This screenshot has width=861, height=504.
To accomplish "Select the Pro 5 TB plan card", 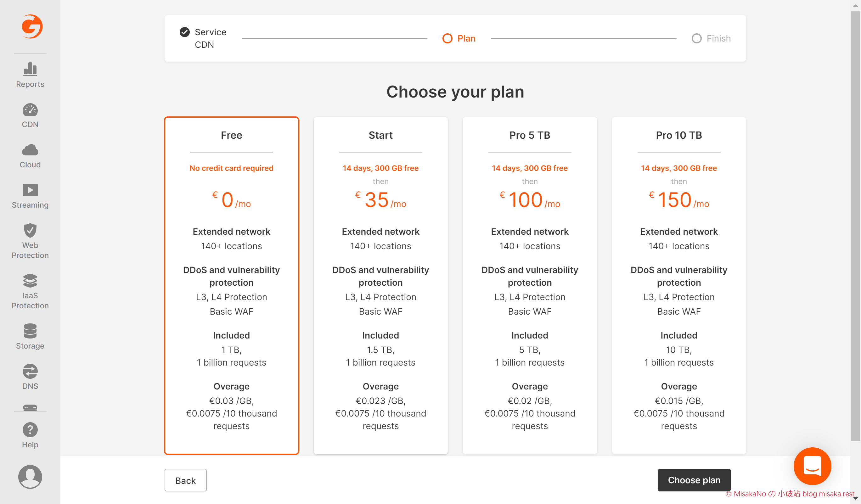I will click(x=530, y=285).
